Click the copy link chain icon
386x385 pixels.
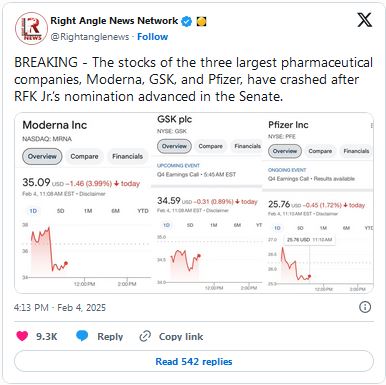click(x=145, y=336)
